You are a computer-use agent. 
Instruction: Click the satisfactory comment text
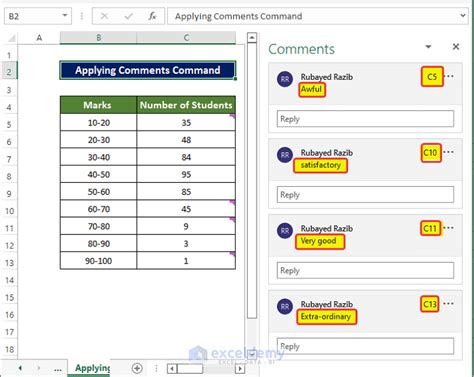321,165
